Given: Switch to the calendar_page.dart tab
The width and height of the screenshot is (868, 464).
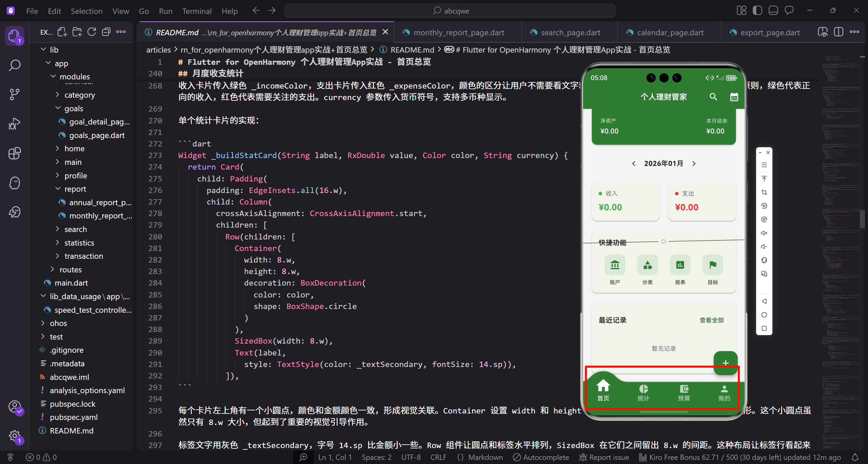Looking at the screenshot, I should 670,32.
